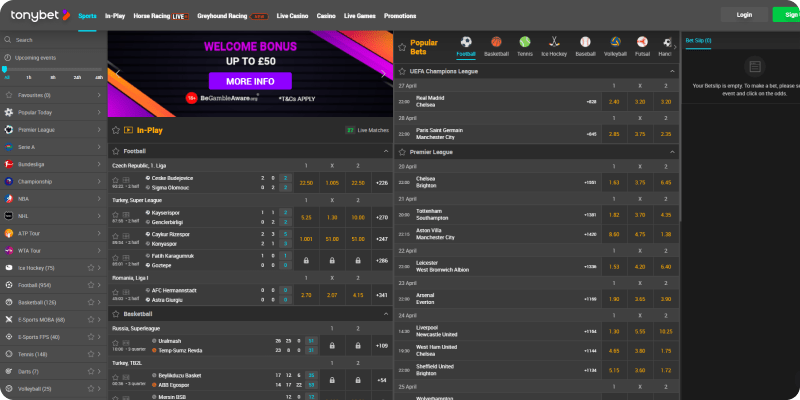The width and height of the screenshot is (800, 400).
Task: Star the In-Play Football section
Action: click(115, 151)
